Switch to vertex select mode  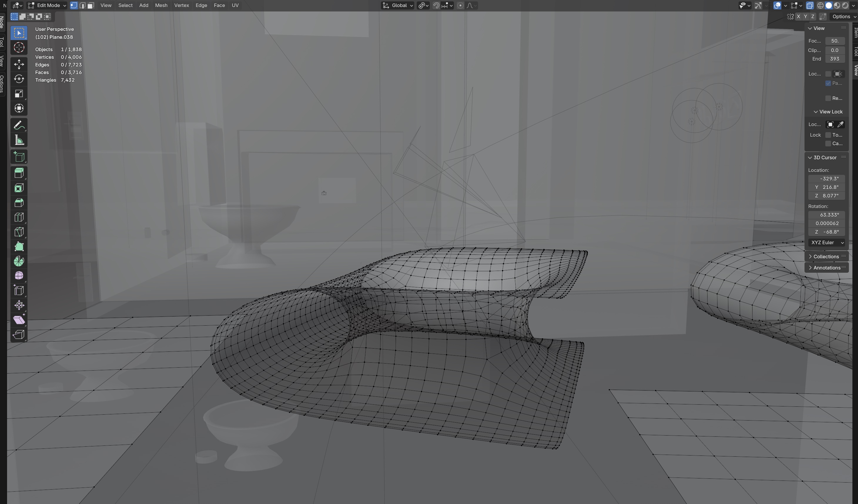[74, 6]
